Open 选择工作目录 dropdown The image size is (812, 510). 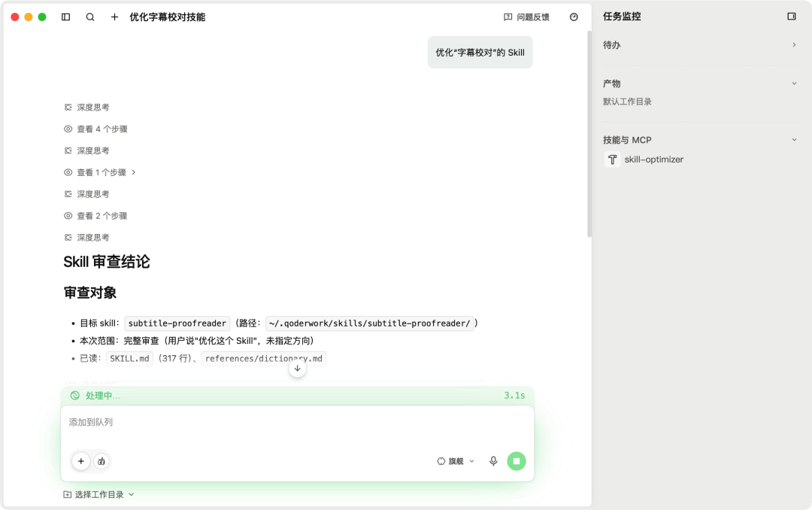tap(98, 494)
